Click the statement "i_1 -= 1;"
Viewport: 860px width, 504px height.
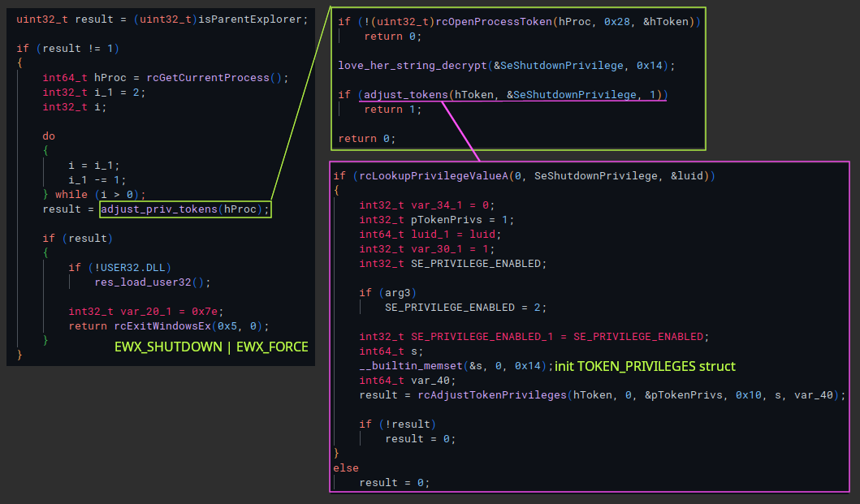pos(97,180)
